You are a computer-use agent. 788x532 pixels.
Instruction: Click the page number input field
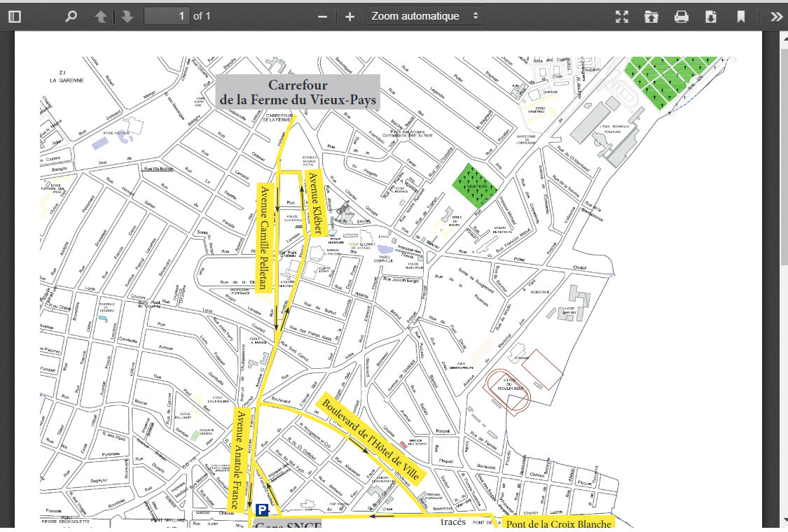click(167, 16)
